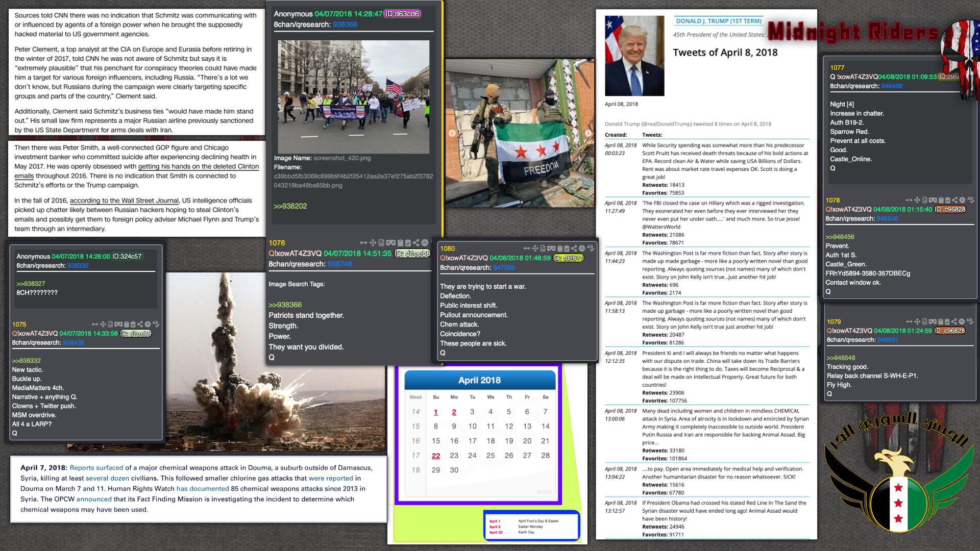Click the circled up-arrow icon on post 1078
This screenshot has width=980, height=551.
[x=962, y=200]
